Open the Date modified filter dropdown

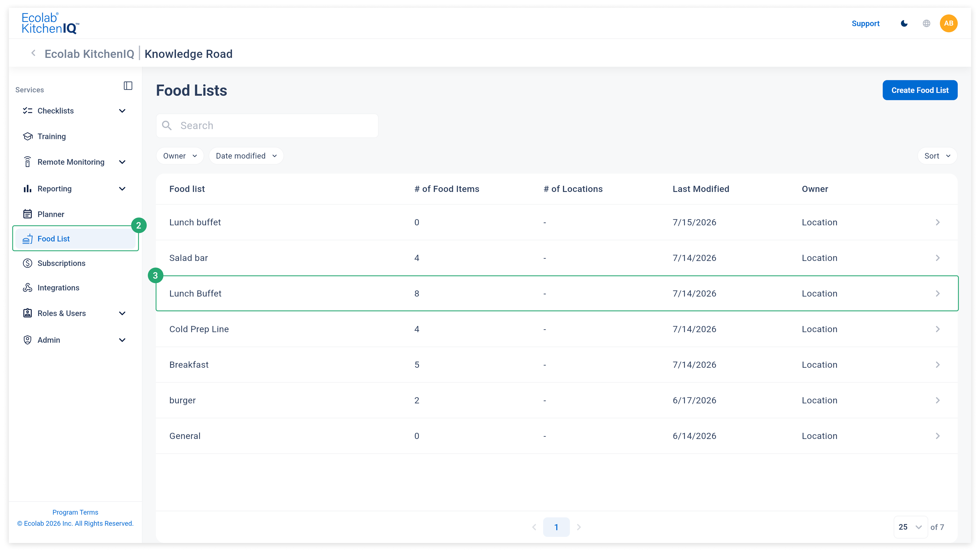246,156
